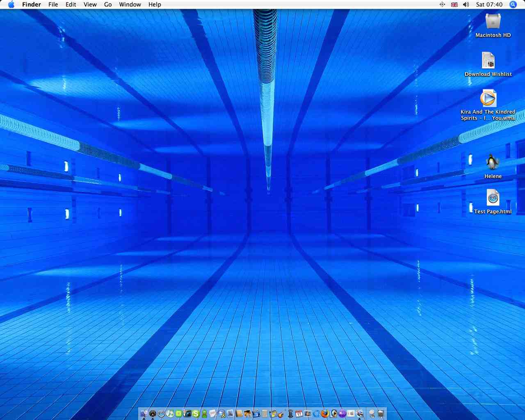Screen dimensions: 525x420
Task: Launch Nvu purple icon in Dock
Action: [342, 413]
